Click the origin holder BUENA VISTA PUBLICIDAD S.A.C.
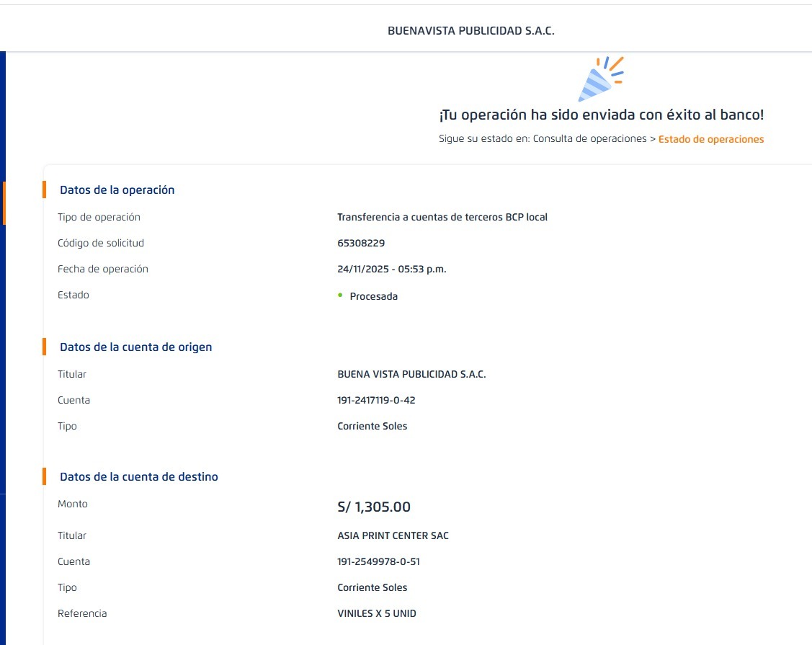Viewport: 812px width, 645px height. coord(411,375)
